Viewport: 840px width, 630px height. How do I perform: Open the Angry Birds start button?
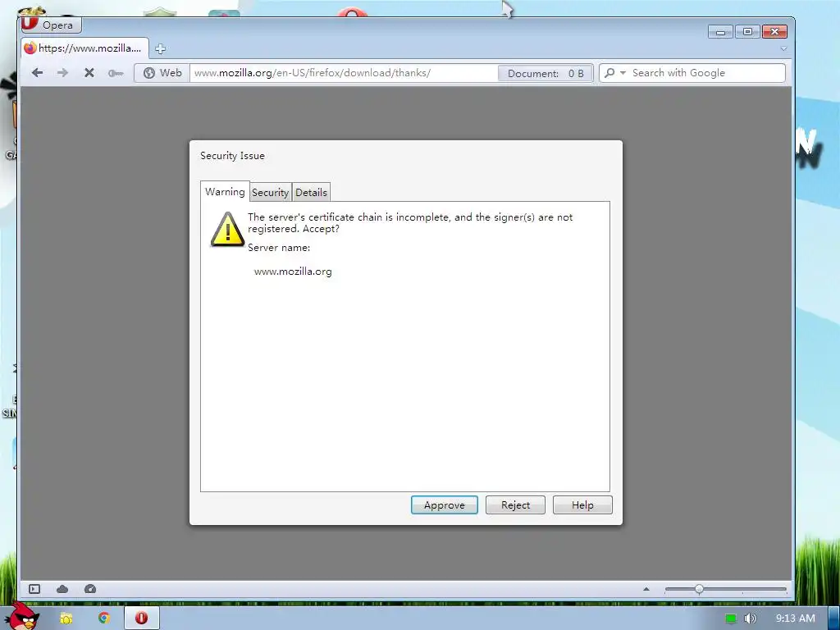point(22,617)
